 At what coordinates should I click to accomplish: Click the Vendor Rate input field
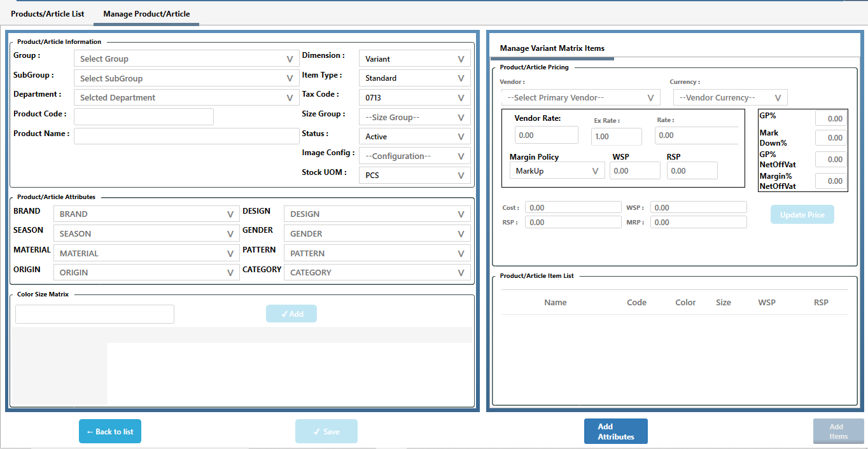(546, 135)
